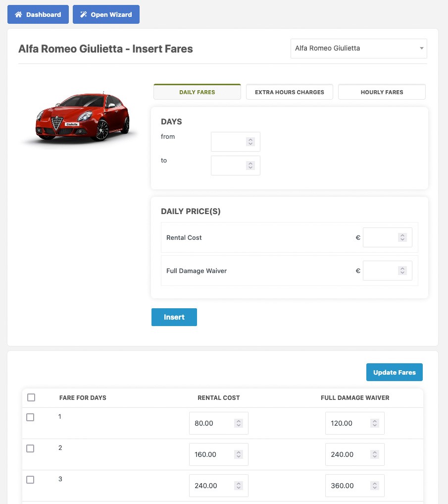Image resolution: width=448 pixels, height=504 pixels.
Task: Increment the 'from' days using stepper arrow
Action: pos(250,139)
